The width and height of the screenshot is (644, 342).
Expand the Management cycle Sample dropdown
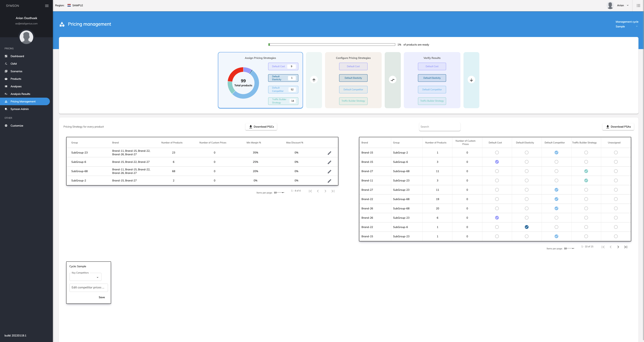tap(627, 27)
